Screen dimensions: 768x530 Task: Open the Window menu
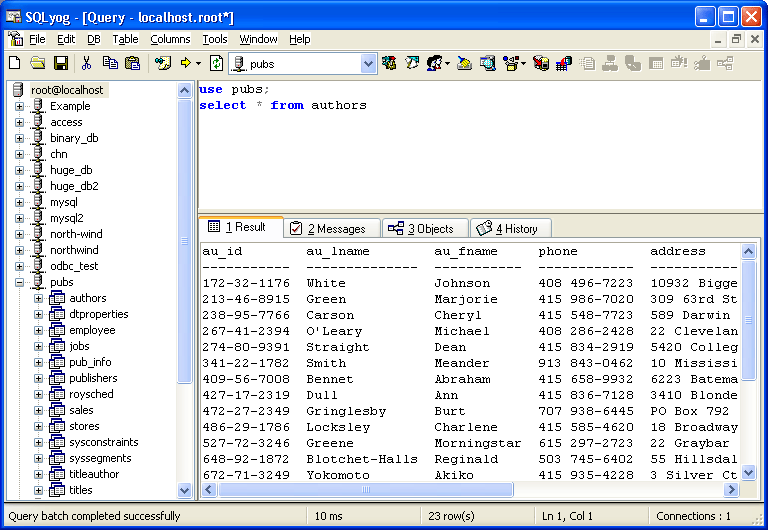(x=258, y=39)
